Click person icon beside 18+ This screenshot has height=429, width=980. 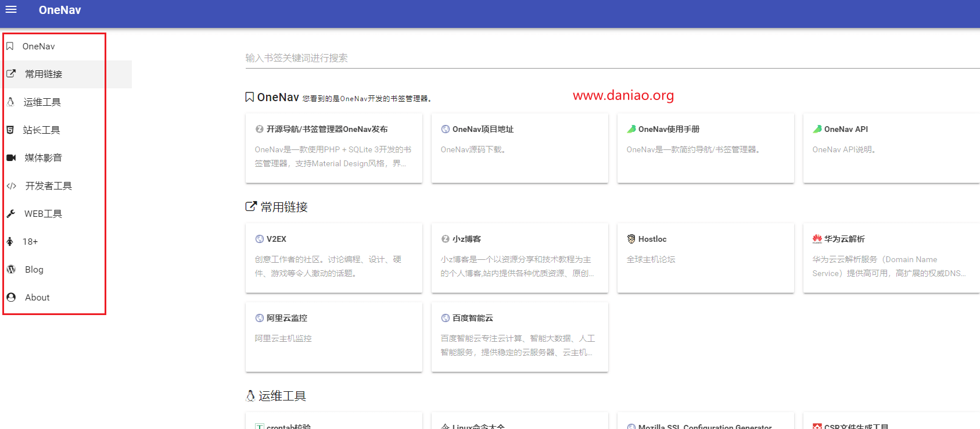(x=10, y=241)
